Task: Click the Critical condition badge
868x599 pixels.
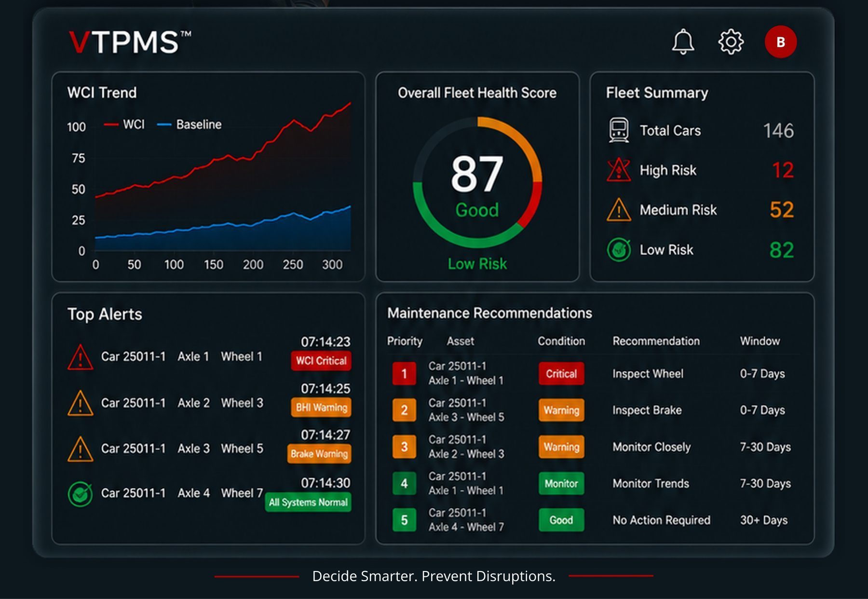Action: (x=561, y=374)
